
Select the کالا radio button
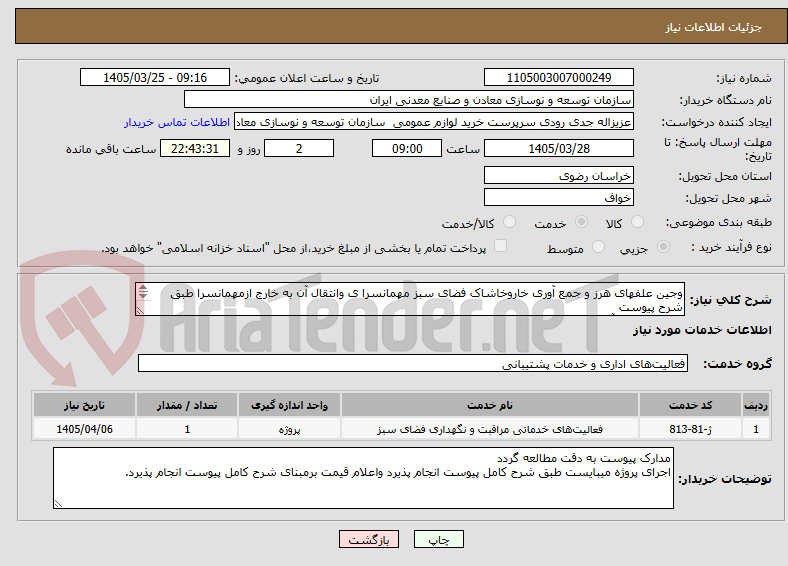pos(637,222)
